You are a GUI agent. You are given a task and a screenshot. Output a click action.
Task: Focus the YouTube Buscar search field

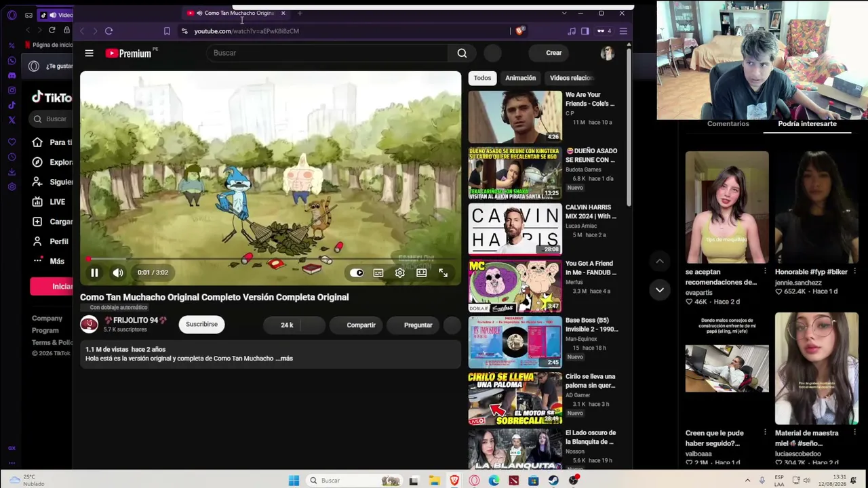(x=328, y=53)
